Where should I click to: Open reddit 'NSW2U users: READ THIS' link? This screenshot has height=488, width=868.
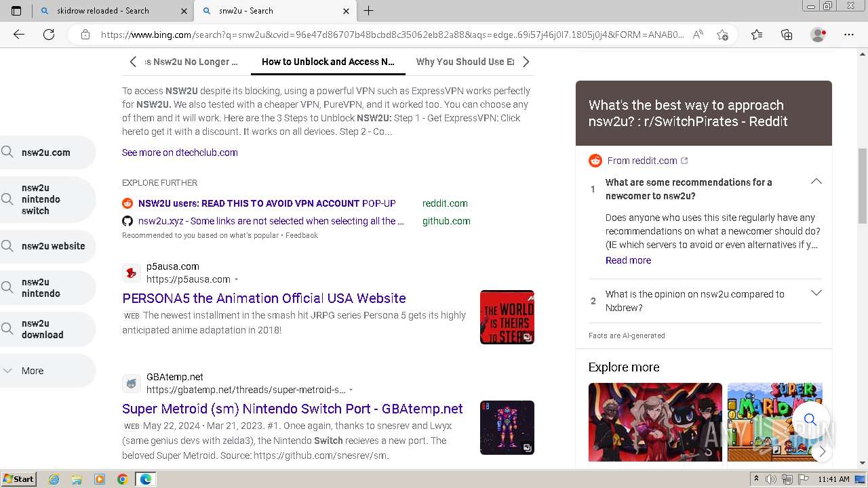coord(267,203)
